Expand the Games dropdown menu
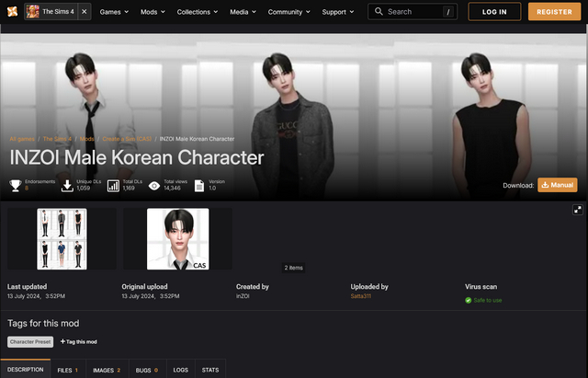Image resolution: width=588 pixels, height=378 pixels. tap(114, 12)
